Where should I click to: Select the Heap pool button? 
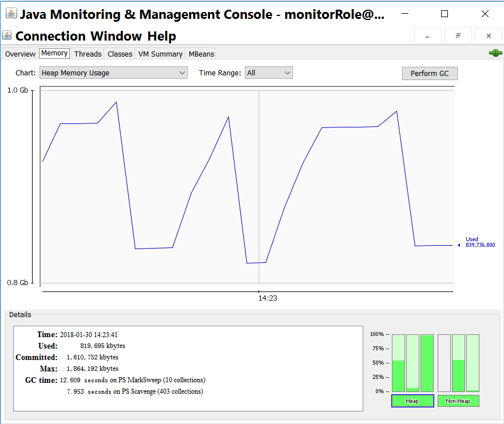(412, 401)
